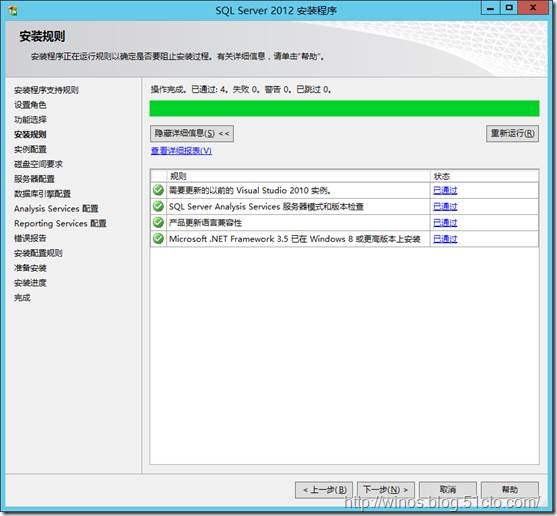The image size is (557, 516).
Task: Minimize the SQL Server 2012 setup window
Action: point(490,8)
